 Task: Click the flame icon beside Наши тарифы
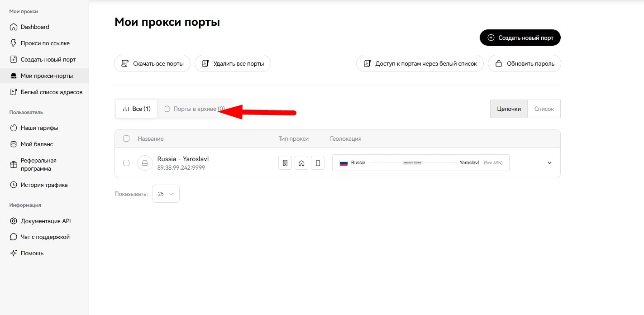(x=13, y=128)
